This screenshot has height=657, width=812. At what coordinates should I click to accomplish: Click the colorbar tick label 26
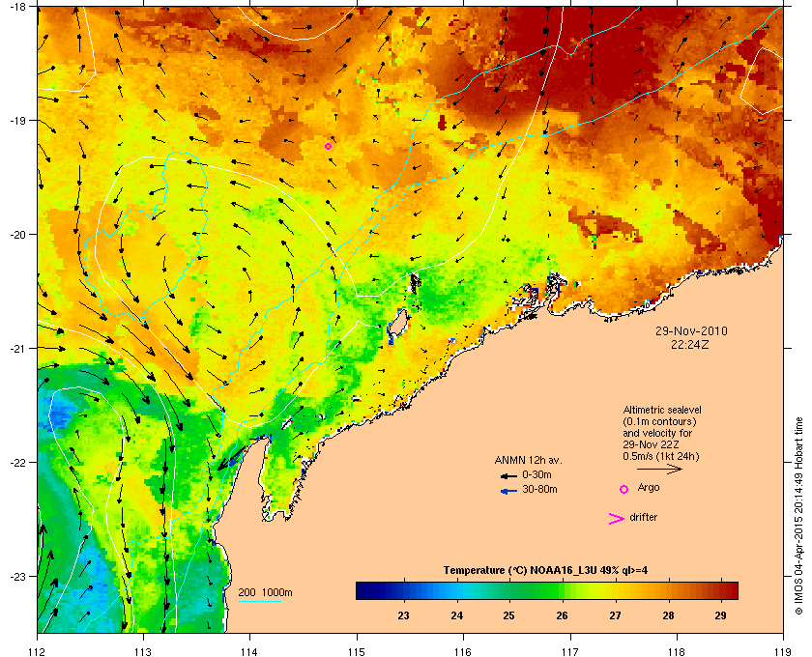click(x=562, y=615)
